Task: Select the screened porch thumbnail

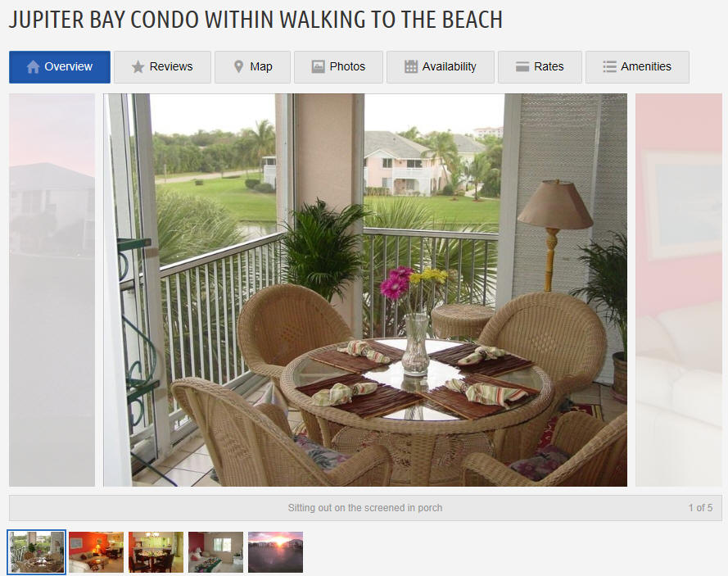Action: (x=37, y=552)
